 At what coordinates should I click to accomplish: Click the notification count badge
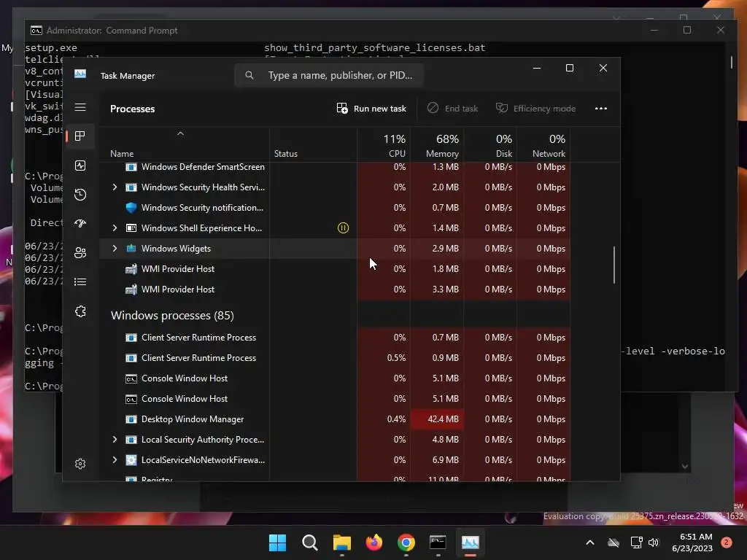tap(727, 542)
